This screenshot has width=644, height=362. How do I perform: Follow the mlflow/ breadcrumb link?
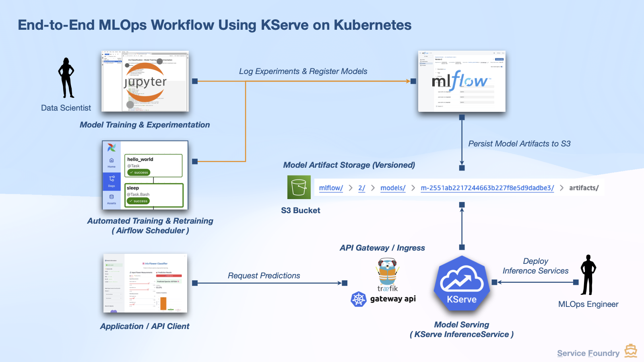click(x=330, y=187)
